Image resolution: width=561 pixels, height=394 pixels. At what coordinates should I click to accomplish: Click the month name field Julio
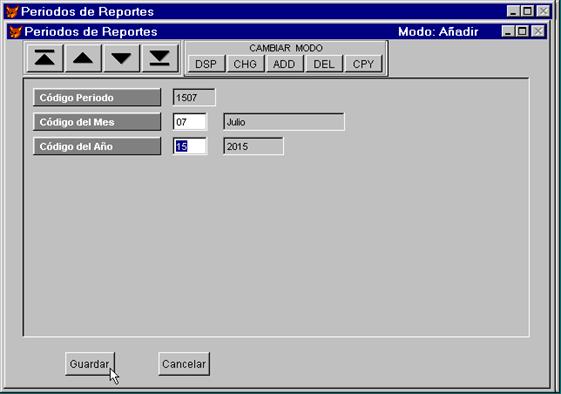284,122
